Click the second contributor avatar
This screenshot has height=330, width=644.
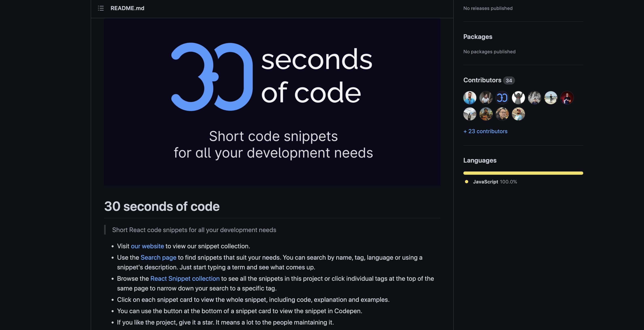point(486,97)
